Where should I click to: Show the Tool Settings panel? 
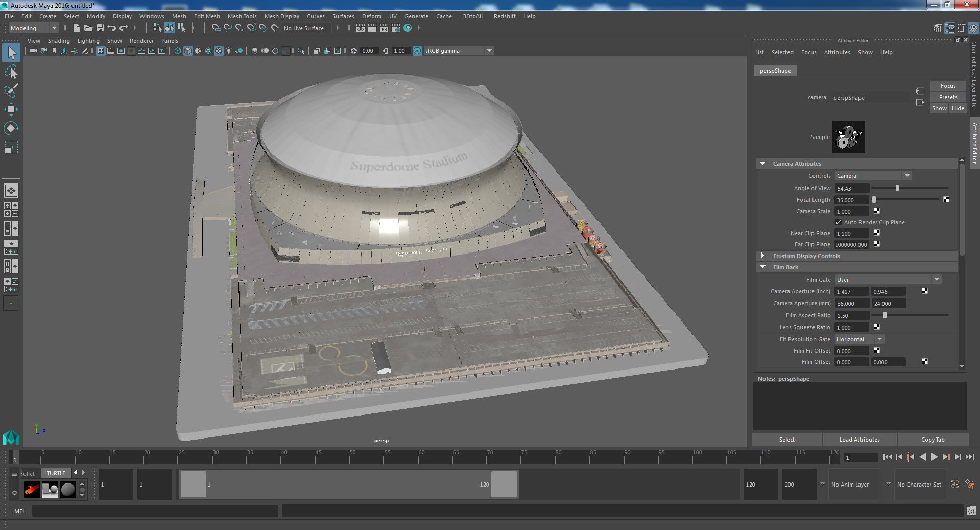pyautogui.click(x=961, y=28)
